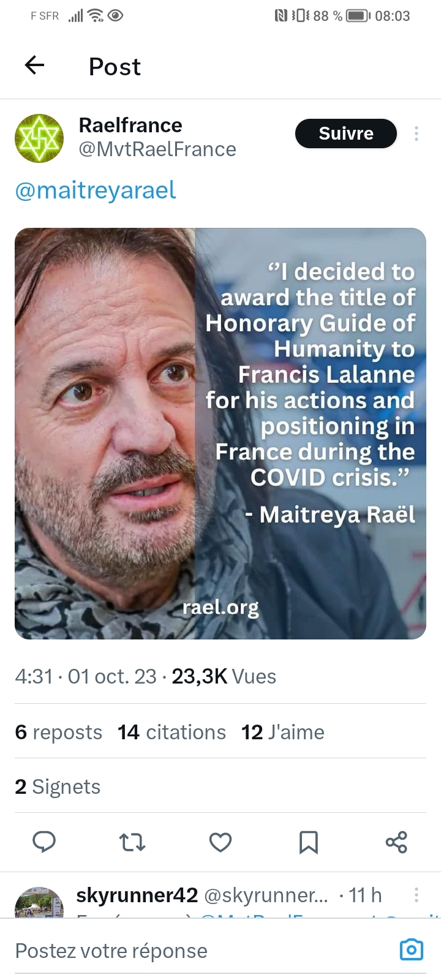Tap the share icon
441x980 pixels.
396,842
